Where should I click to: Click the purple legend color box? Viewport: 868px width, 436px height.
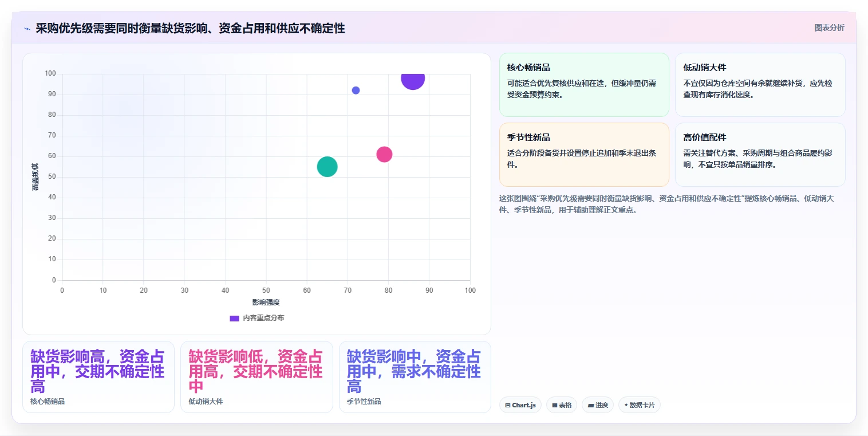234,318
